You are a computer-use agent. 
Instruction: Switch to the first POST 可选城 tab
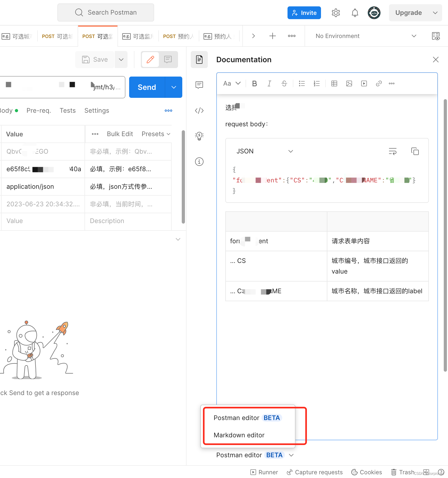click(x=57, y=36)
